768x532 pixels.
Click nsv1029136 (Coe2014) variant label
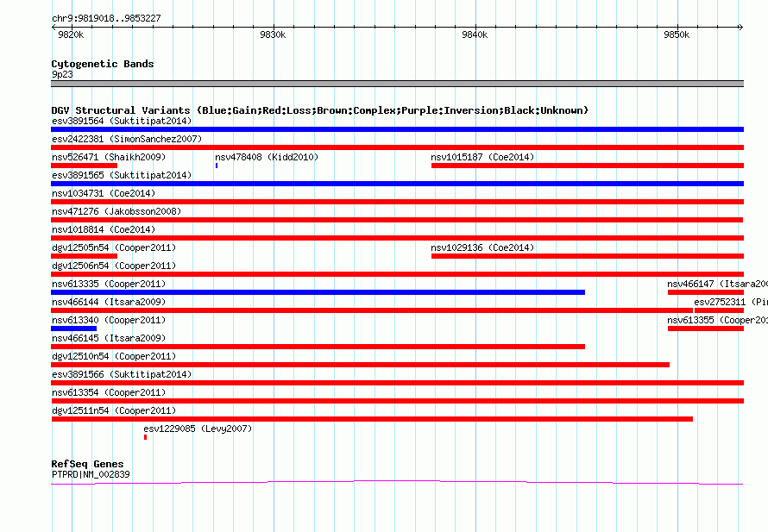[x=482, y=247]
